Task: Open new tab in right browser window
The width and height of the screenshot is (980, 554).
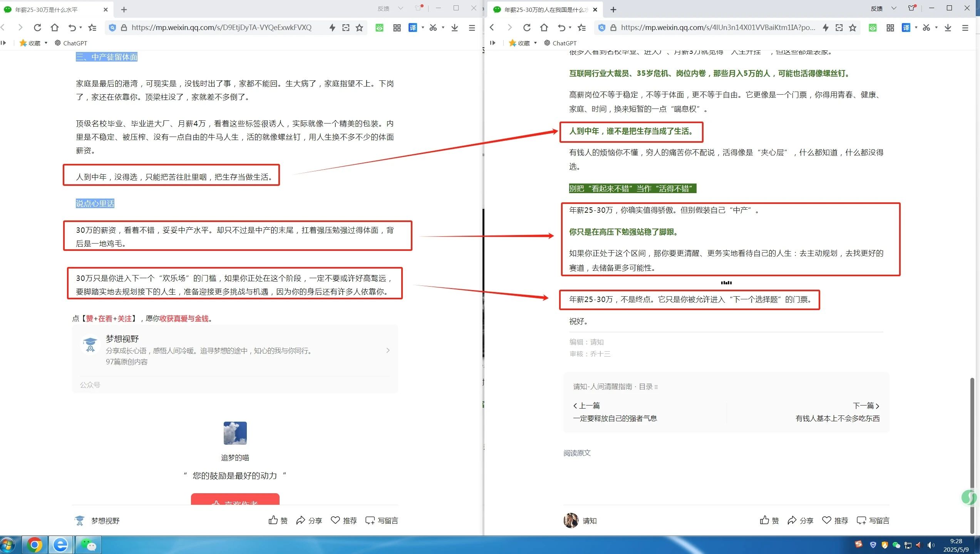Action: pos(613,10)
